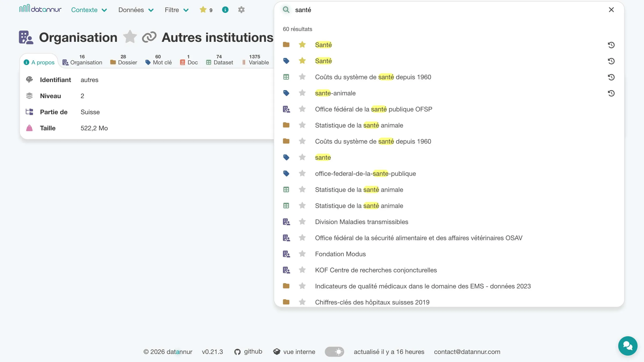Click folder icon of Coûts du système folder result
Screen dimensions: 644x362
tap(286, 141)
